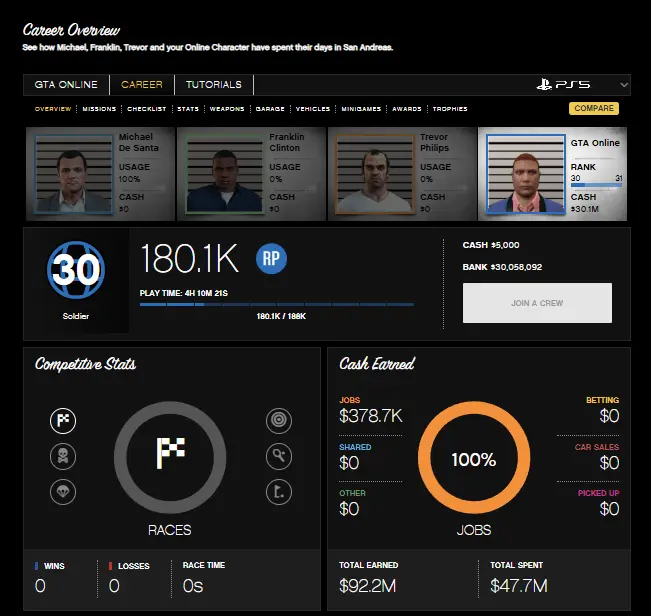Select the Franklin Clinton character card
The width and height of the screenshot is (651, 616).
(252, 174)
